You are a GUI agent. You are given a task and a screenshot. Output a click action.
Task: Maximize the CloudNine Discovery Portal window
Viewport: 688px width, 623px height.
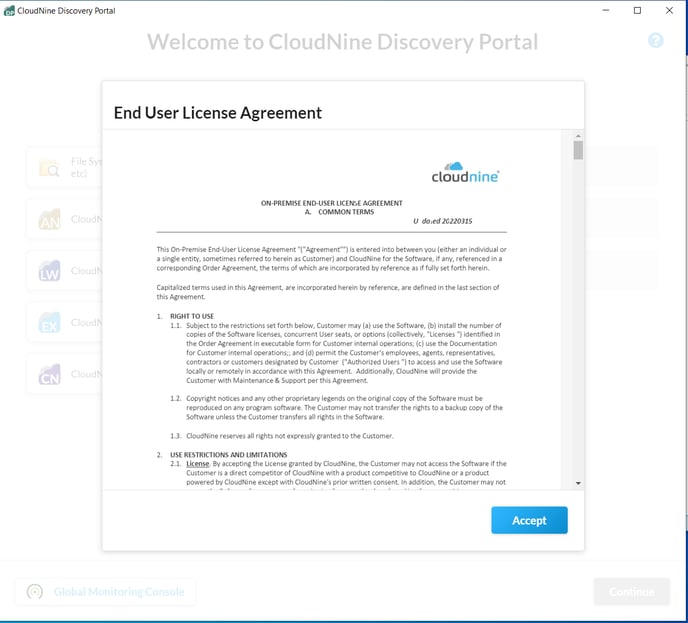(x=638, y=11)
